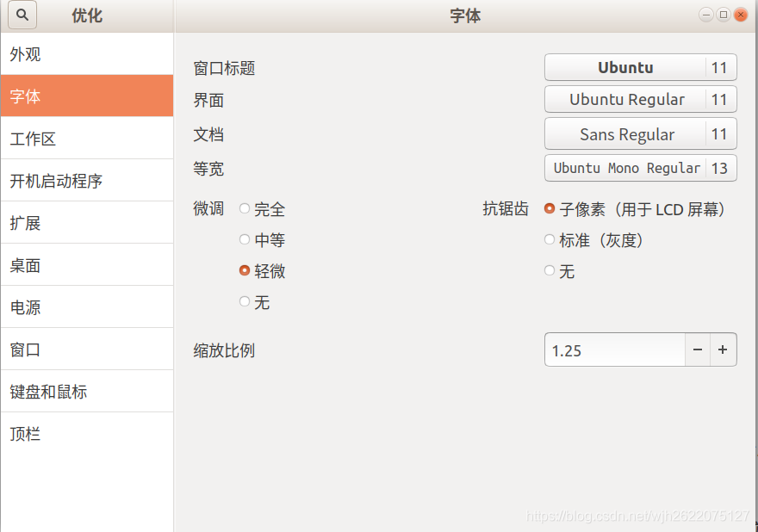758x532 pixels.
Task: Select 无 under 抗锯齿 antialiasing
Action: tap(550, 271)
